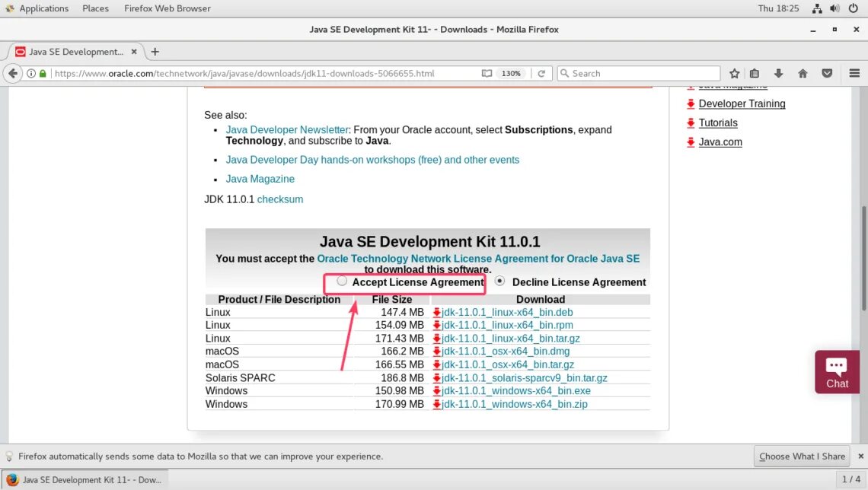This screenshot has width=868, height=490.
Task: Click the page vertical scrollbar thumb
Action: [863, 259]
